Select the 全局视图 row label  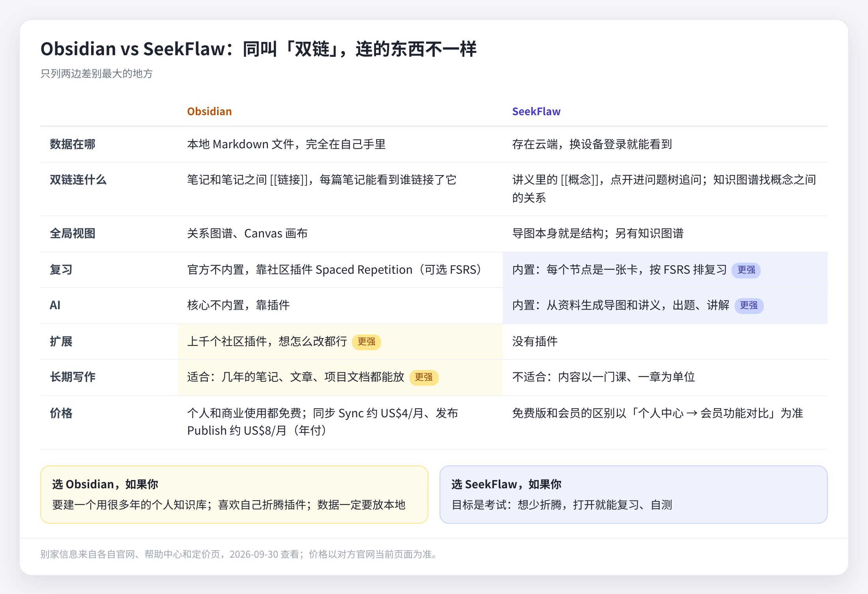tap(73, 233)
